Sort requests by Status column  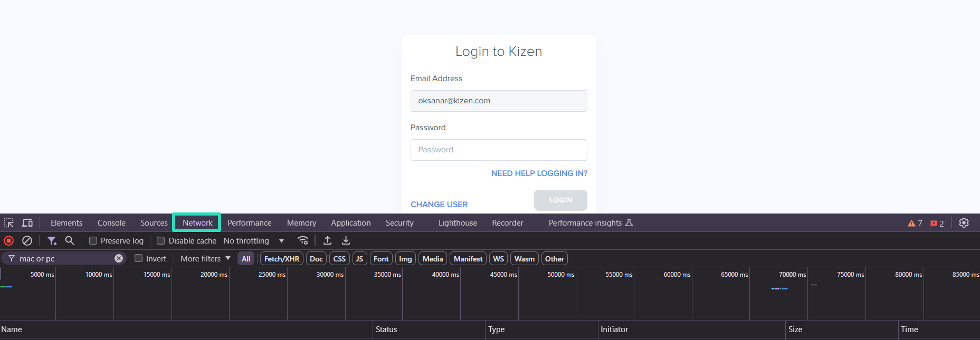(429, 329)
